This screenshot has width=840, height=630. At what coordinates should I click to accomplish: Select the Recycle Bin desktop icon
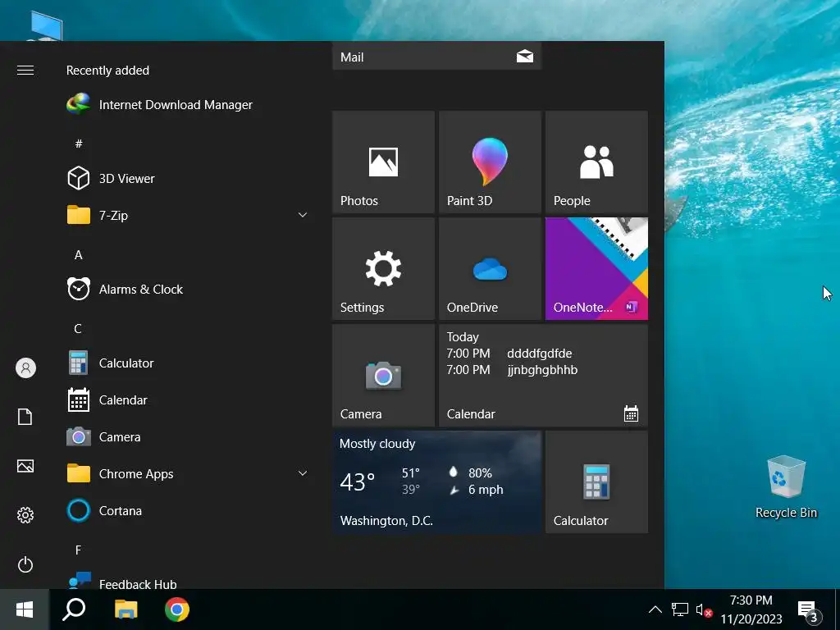(x=786, y=487)
